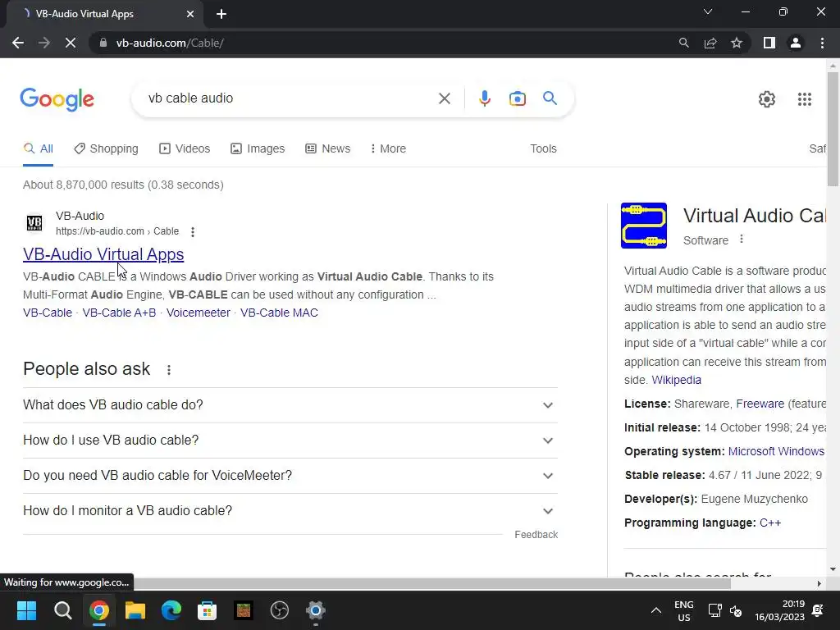
Task: Click the VB-Audio favicon in result
Action: click(34, 223)
